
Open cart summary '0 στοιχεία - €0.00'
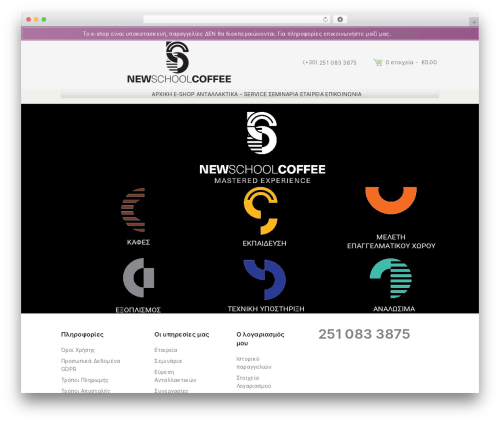click(x=411, y=62)
